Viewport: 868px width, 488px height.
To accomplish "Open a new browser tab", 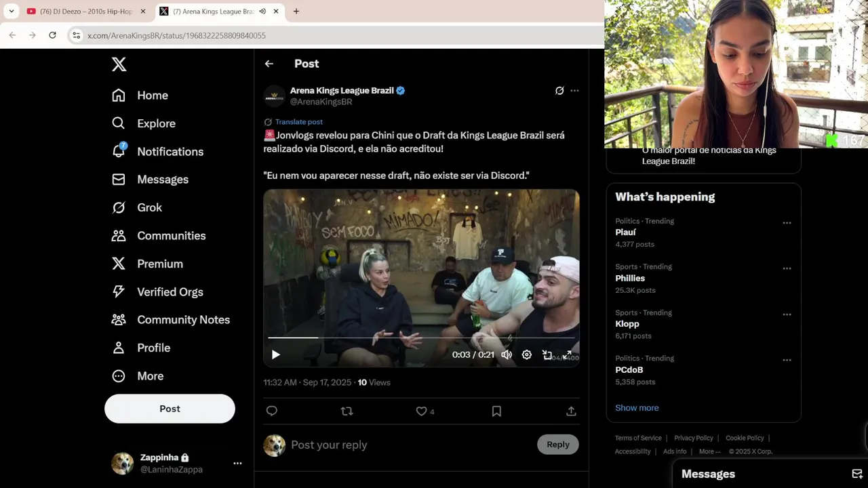I will (296, 12).
